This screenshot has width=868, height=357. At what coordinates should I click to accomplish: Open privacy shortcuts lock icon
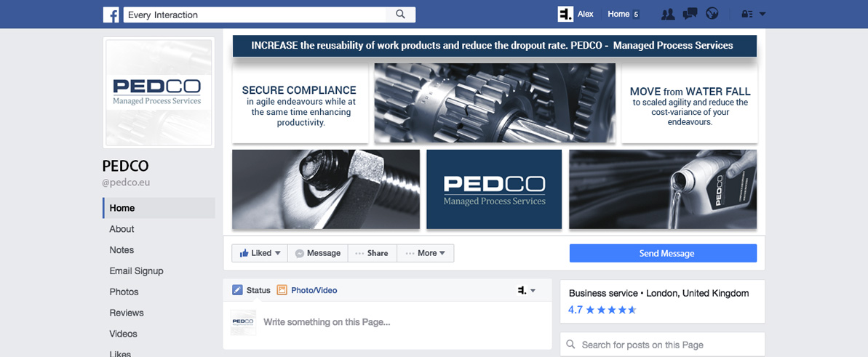point(747,15)
